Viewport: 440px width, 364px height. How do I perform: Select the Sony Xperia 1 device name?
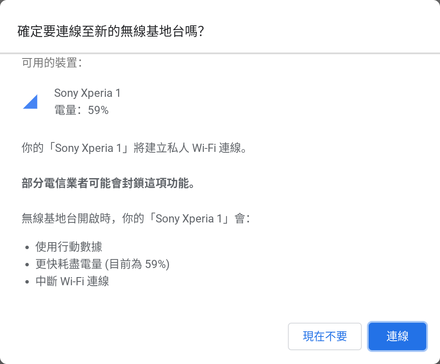coord(87,93)
